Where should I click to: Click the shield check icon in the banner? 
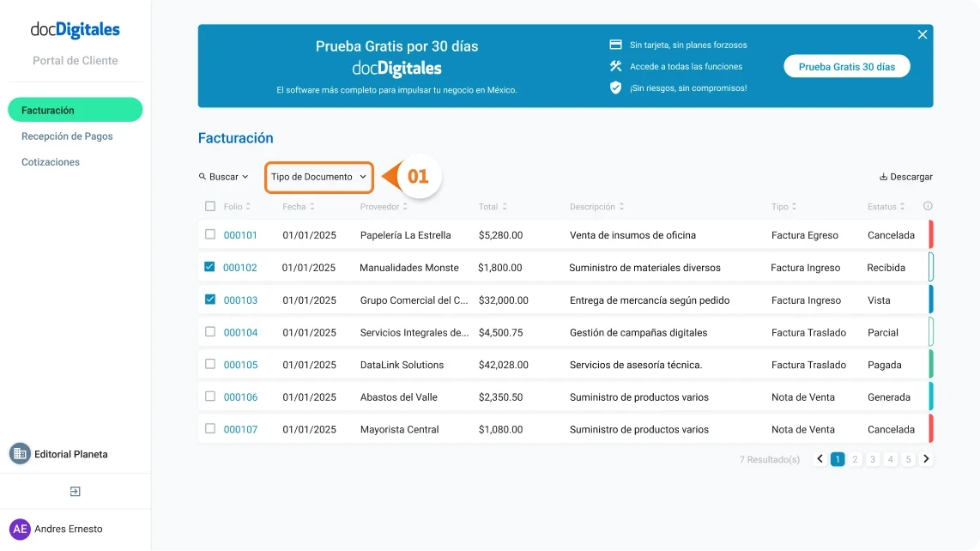tap(615, 87)
